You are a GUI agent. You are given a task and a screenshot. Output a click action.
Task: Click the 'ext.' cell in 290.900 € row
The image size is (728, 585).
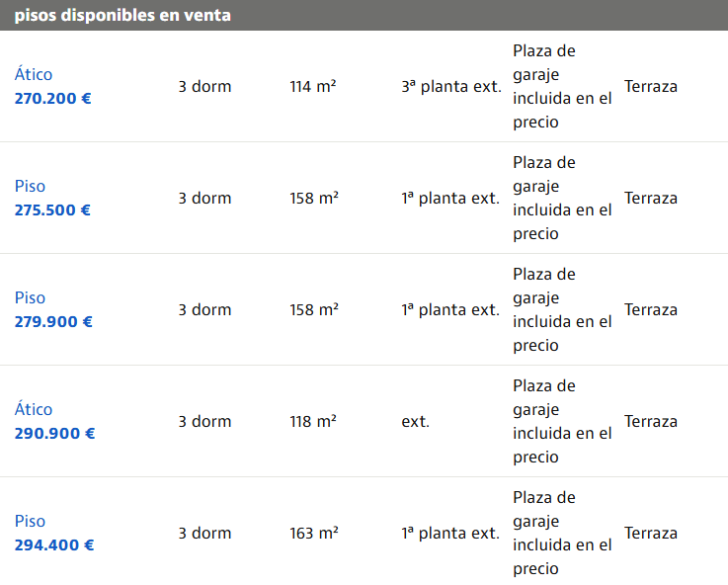(415, 421)
